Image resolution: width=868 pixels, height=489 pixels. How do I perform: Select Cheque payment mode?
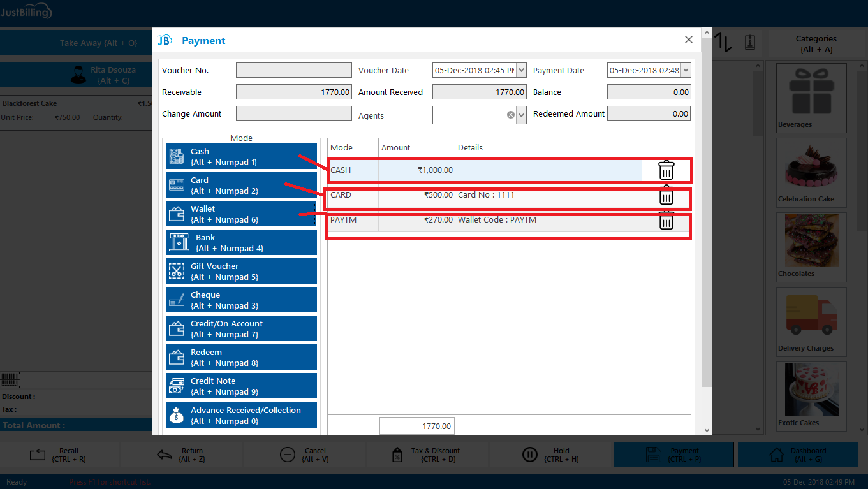click(241, 300)
